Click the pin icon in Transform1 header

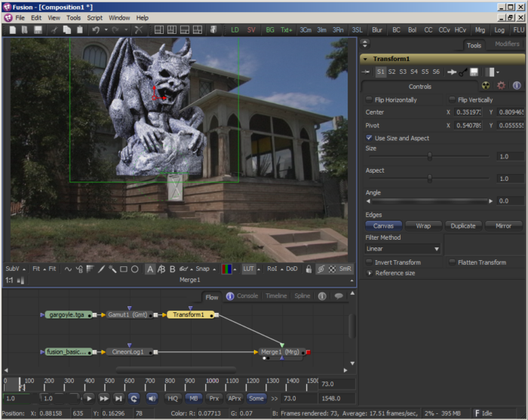click(x=366, y=72)
